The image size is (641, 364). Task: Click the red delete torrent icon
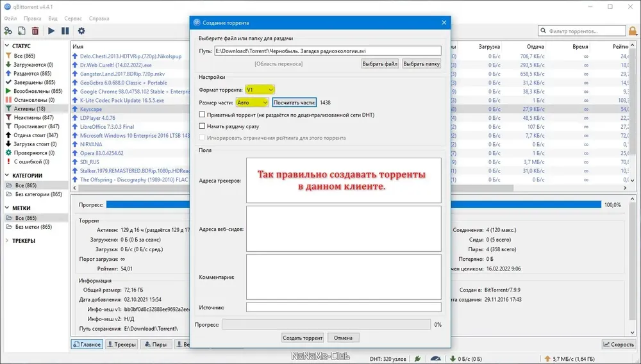pyautogui.click(x=35, y=31)
